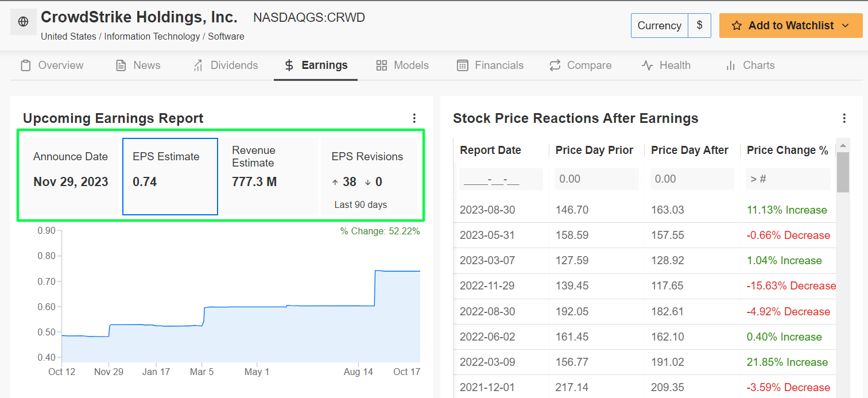Image resolution: width=868 pixels, height=398 pixels.
Task: Click the CrowdStrike Holdings, Inc. title
Action: tap(139, 17)
